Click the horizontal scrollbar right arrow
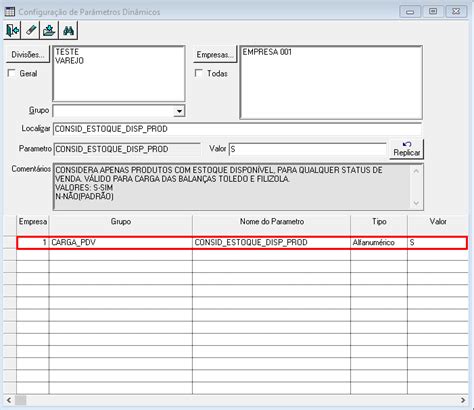This screenshot has height=410, width=474. point(463,400)
